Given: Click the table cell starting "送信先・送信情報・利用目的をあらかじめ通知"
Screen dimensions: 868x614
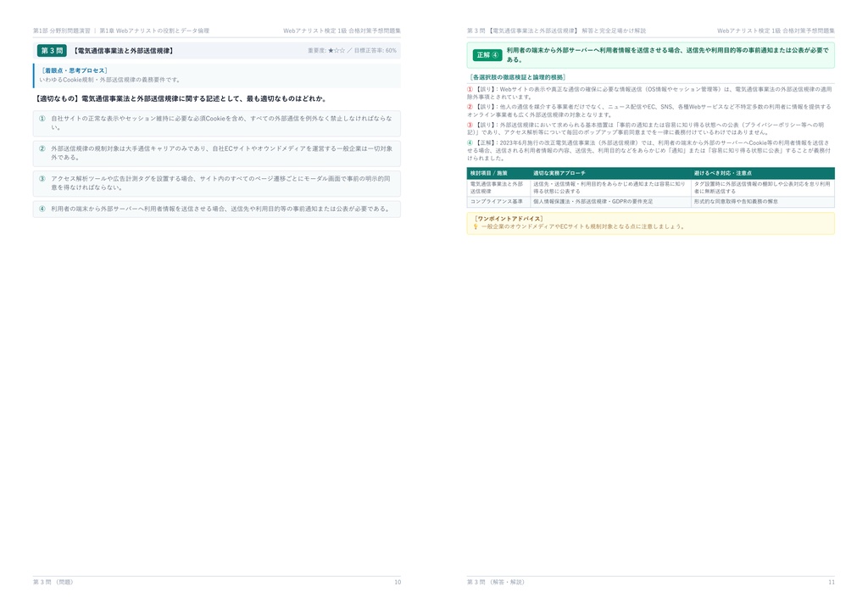Looking at the screenshot, I should tap(609, 187).
